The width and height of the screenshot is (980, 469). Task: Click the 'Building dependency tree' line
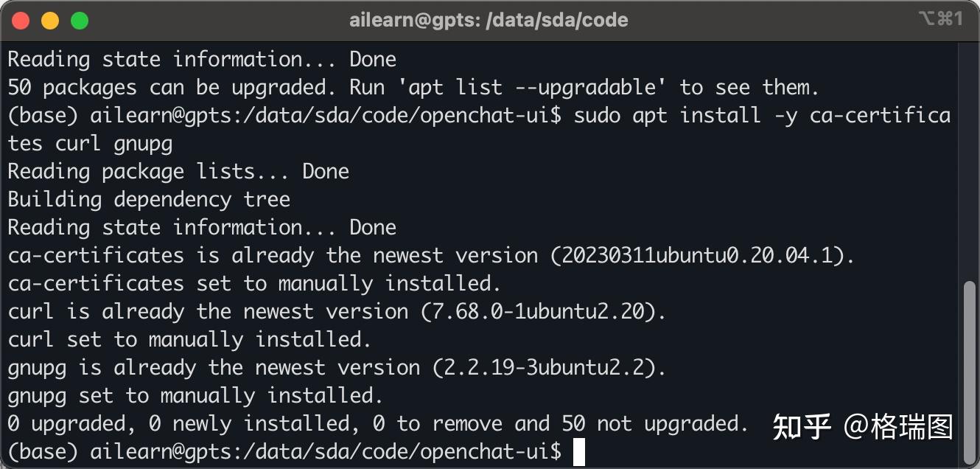[149, 199]
